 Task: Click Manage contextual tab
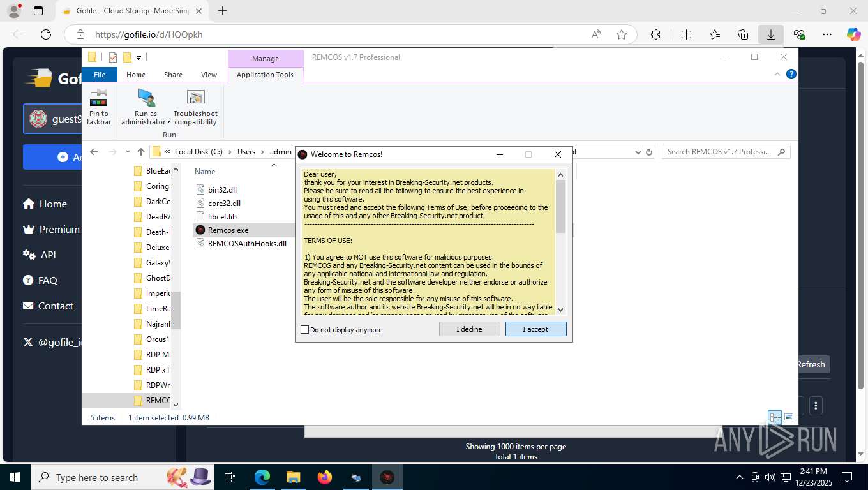click(x=266, y=59)
